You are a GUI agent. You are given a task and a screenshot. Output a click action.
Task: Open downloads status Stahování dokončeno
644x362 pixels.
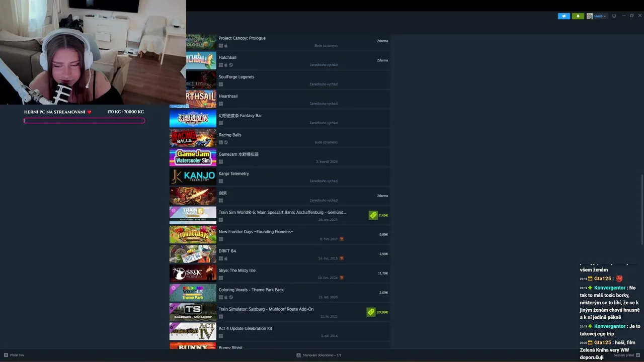pyautogui.click(x=322, y=355)
